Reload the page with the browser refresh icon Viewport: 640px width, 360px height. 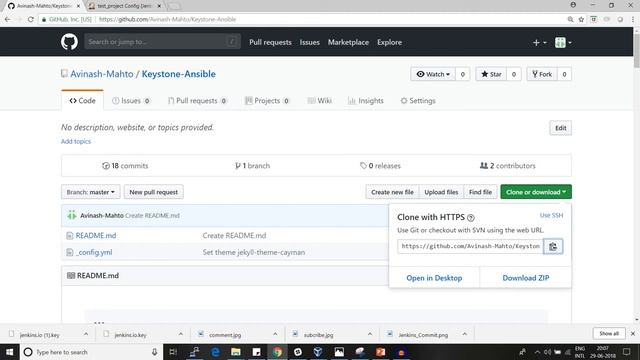[31, 19]
